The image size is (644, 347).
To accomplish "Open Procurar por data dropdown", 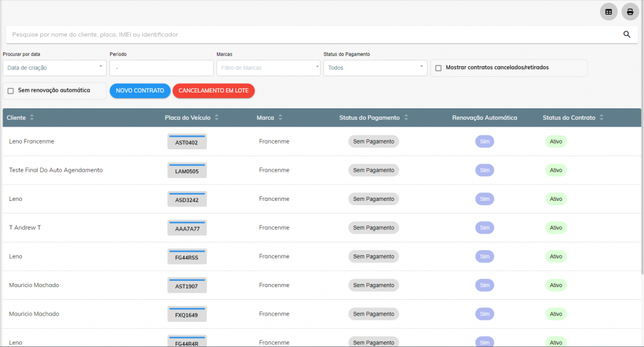I will coord(55,68).
